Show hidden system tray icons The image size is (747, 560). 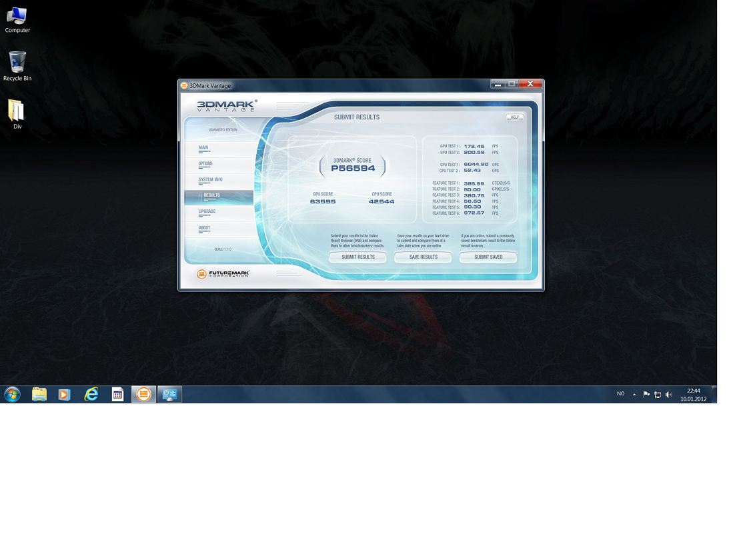(634, 394)
